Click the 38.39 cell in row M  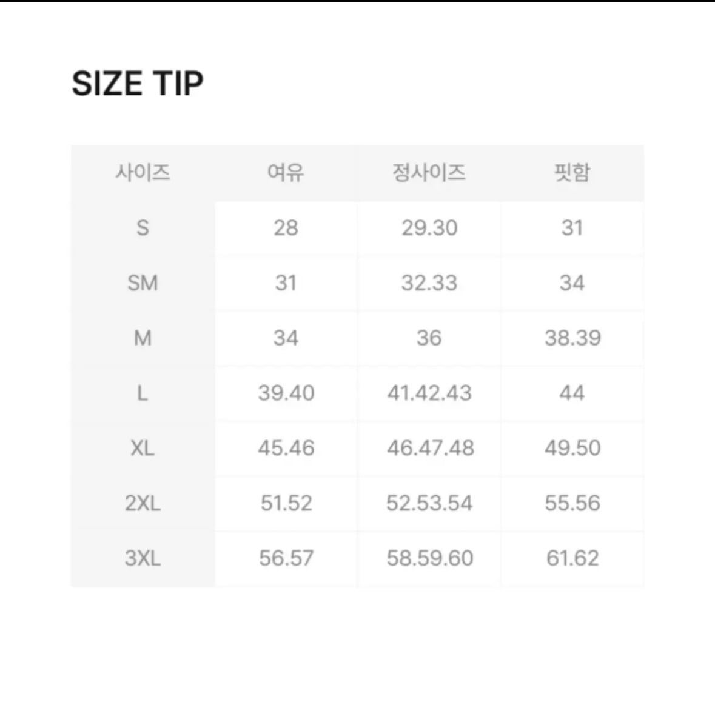coord(572,338)
